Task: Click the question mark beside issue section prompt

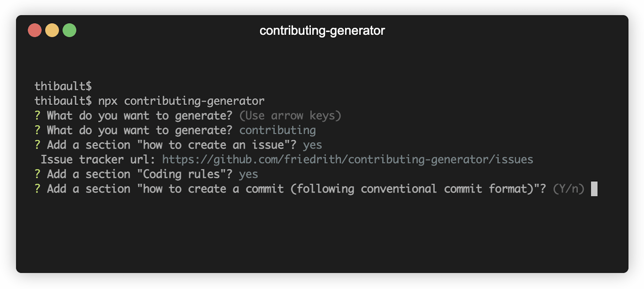Action: pyautogui.click(x=37, y=145)
